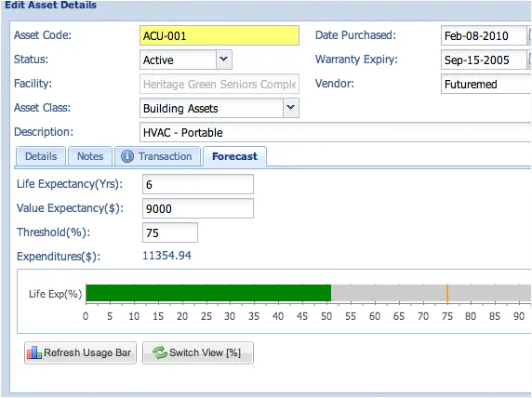
Task: Click the Asset Code field ACU-001
Action: [219, 35]
